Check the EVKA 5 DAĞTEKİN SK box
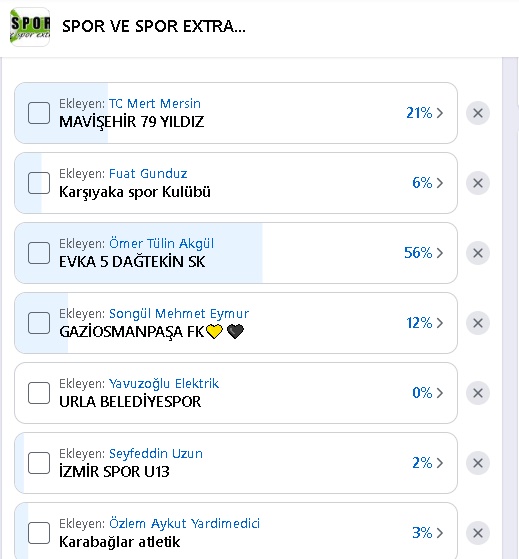This screenshot has width=519, height=559. 39,253
